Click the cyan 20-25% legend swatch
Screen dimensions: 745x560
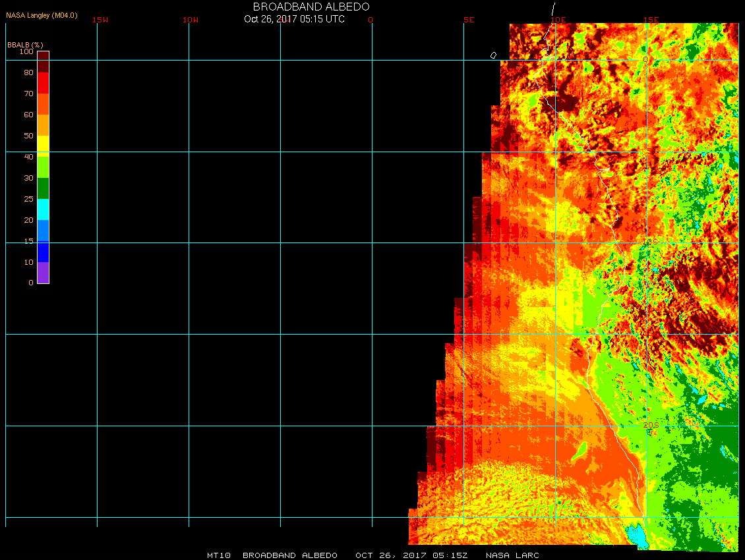point(43,209)
